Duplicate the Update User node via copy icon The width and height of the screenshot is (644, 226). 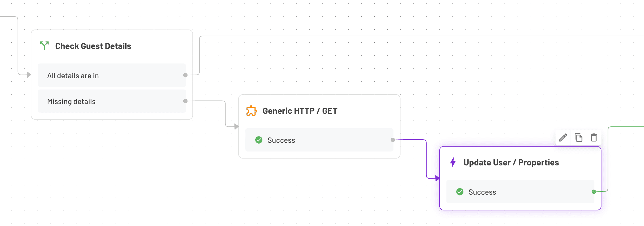click(578, 137)
